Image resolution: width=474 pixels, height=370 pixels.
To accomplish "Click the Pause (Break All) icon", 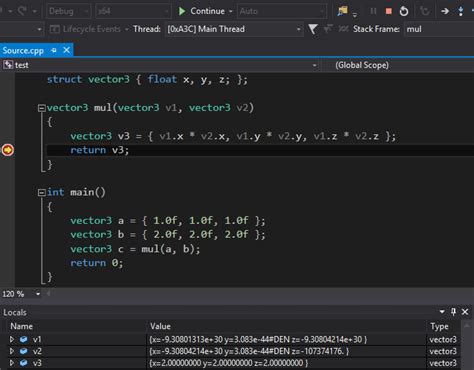I will 373,11.
